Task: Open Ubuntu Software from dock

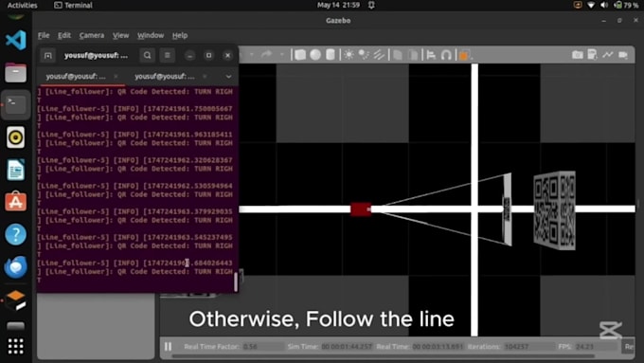Action: 15,202
